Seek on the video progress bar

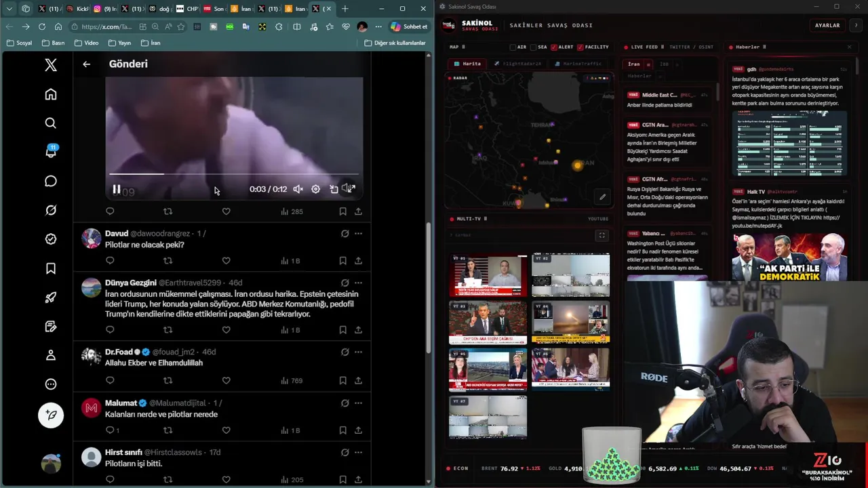[x=234, y=174]
